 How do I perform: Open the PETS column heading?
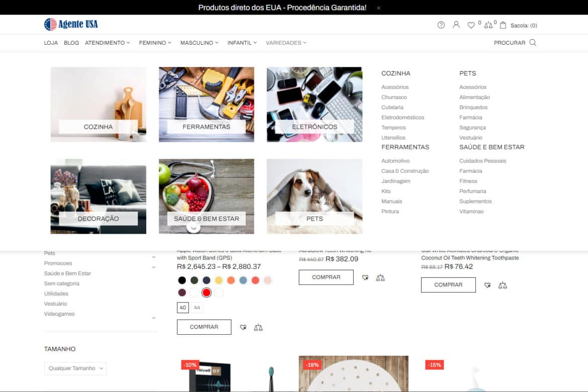(x=467, y=73)
